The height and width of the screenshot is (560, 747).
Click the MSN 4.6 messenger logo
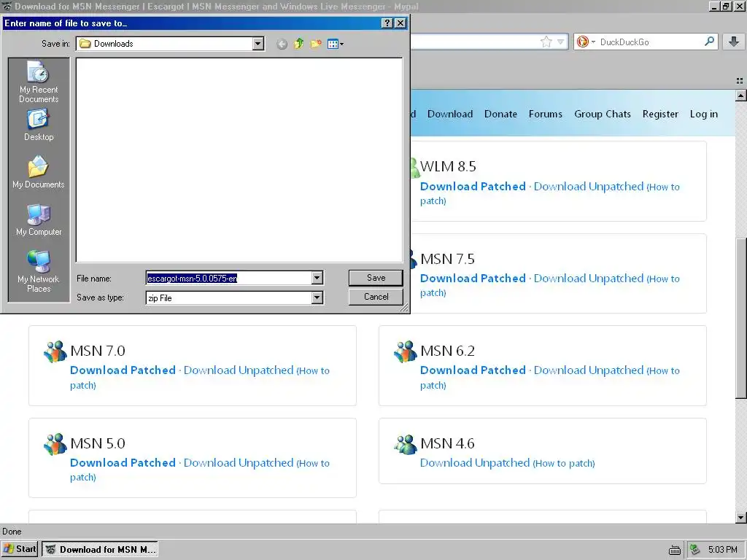(406, 444)
